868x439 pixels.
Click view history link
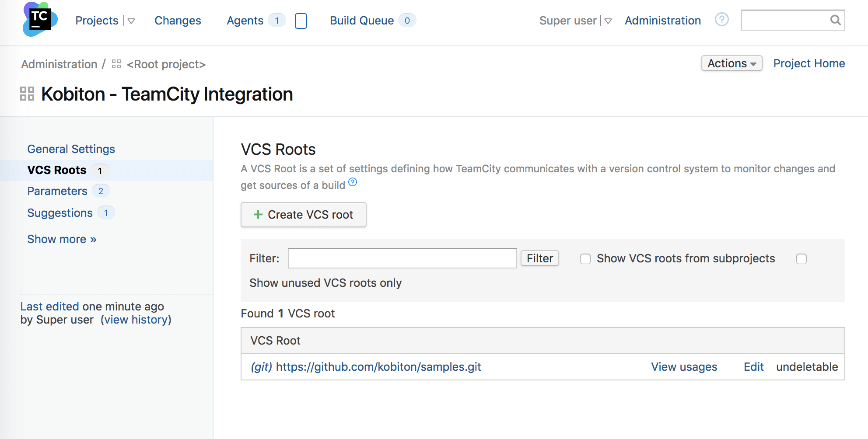coord(136,320)
